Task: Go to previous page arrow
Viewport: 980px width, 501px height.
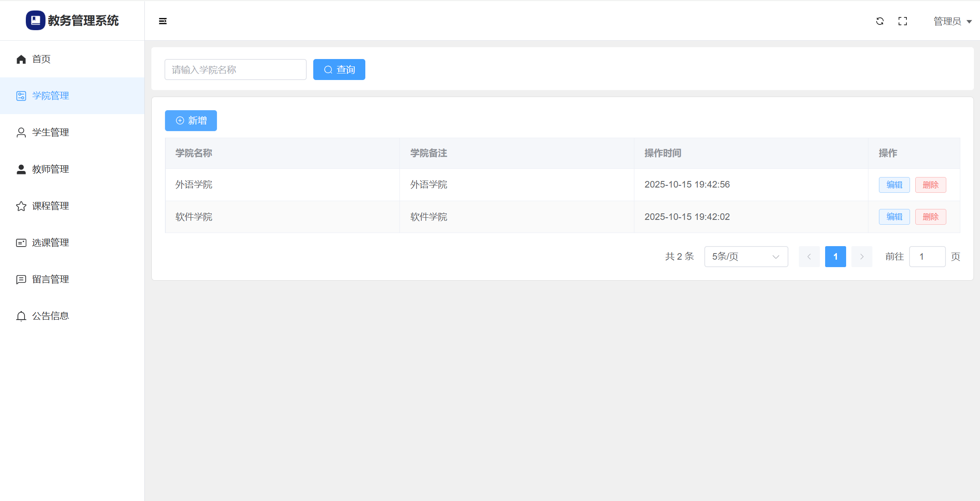Action: point(809,257)
